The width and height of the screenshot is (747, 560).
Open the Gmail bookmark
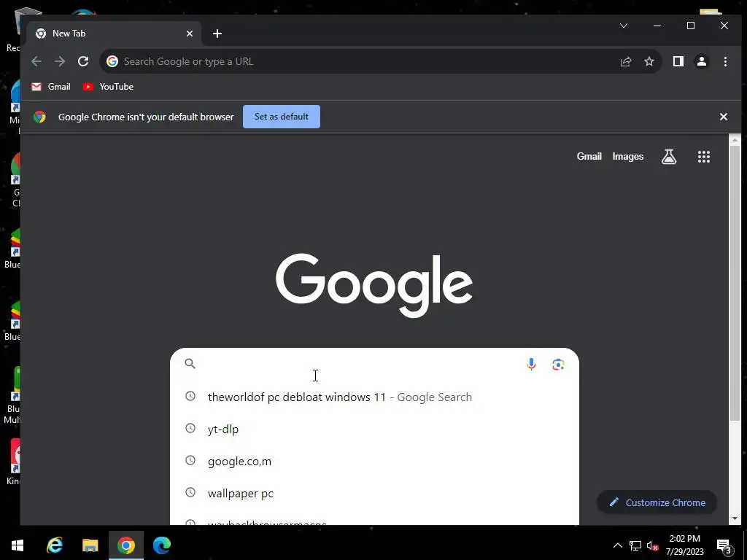50,87
